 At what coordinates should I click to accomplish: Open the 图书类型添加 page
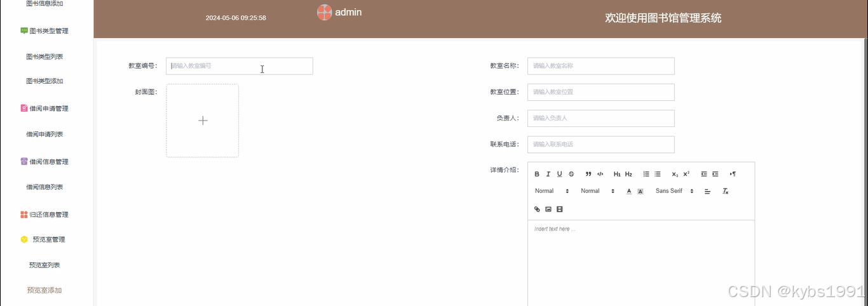click(44, 81)
